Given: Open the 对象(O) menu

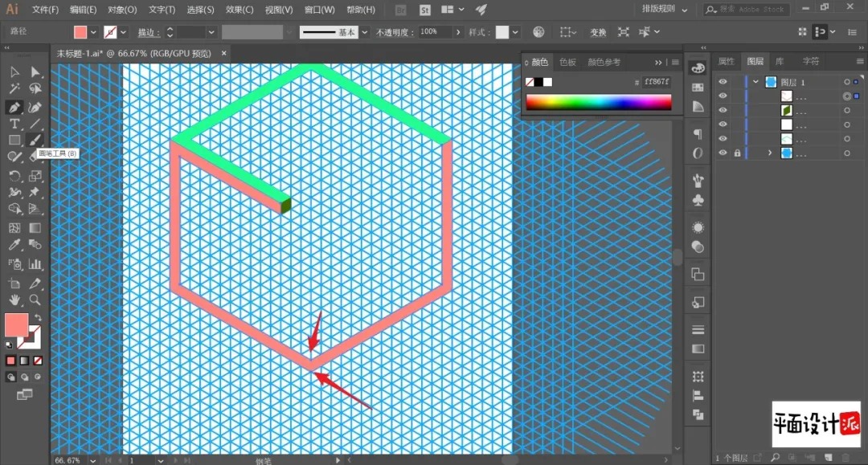Looking at the screenshot, I should (x=122, y=10).
